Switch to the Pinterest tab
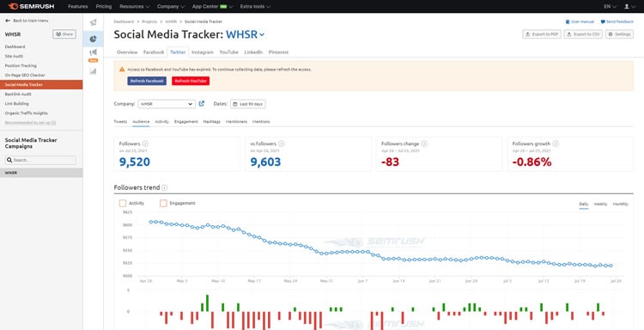This screenshot has height=330, width=644. pyautogui.click(x=278, y=52)
